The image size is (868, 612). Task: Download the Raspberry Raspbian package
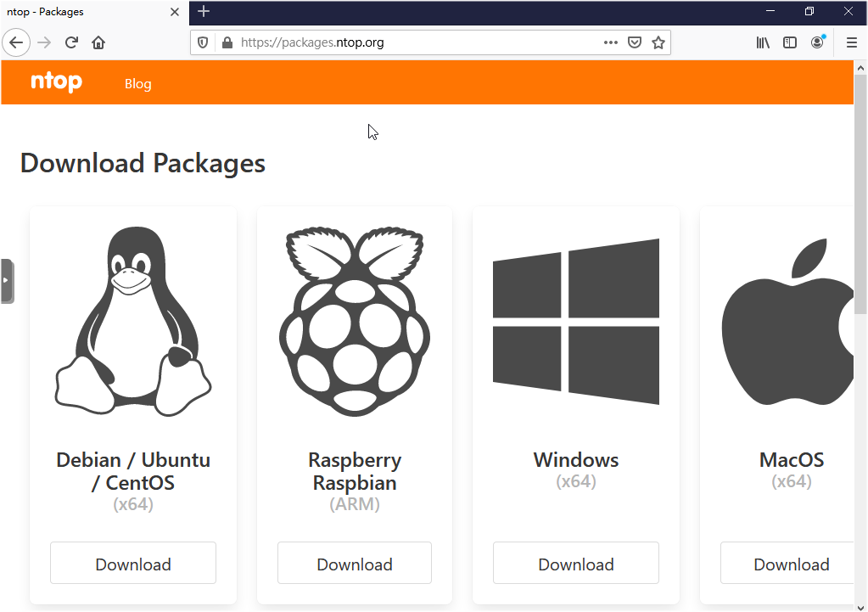point(355,564)
